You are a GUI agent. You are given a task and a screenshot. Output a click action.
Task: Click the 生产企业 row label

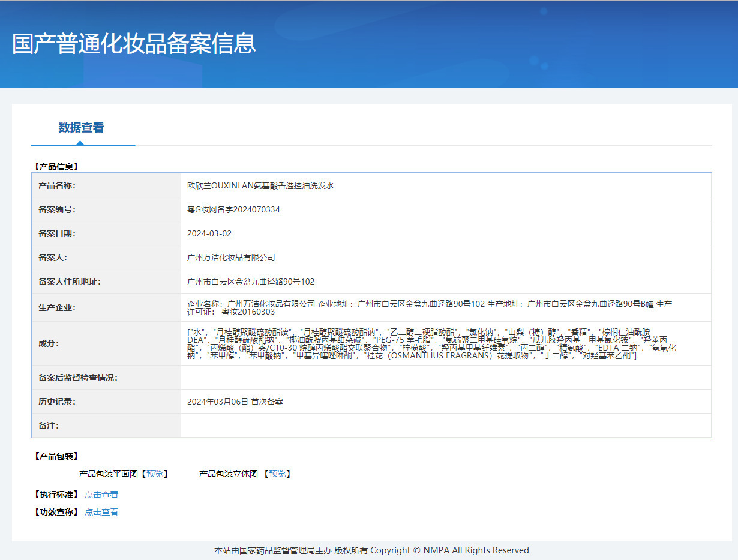pos(57,307)
